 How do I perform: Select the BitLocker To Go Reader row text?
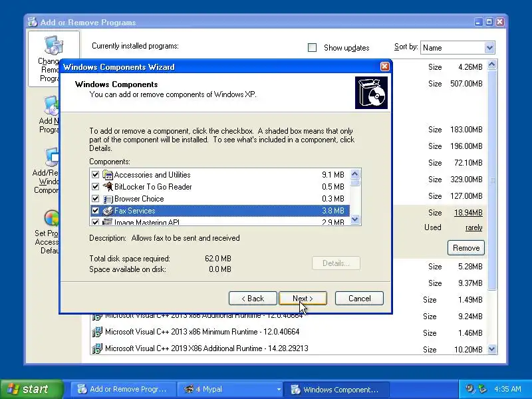(153, 187)
